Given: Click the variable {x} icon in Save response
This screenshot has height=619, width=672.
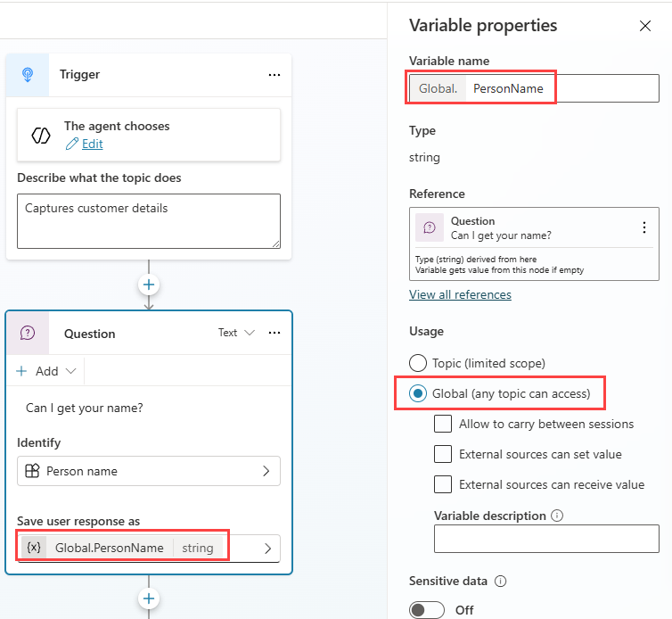Looking at the screenshot, I should pos(34,548).
